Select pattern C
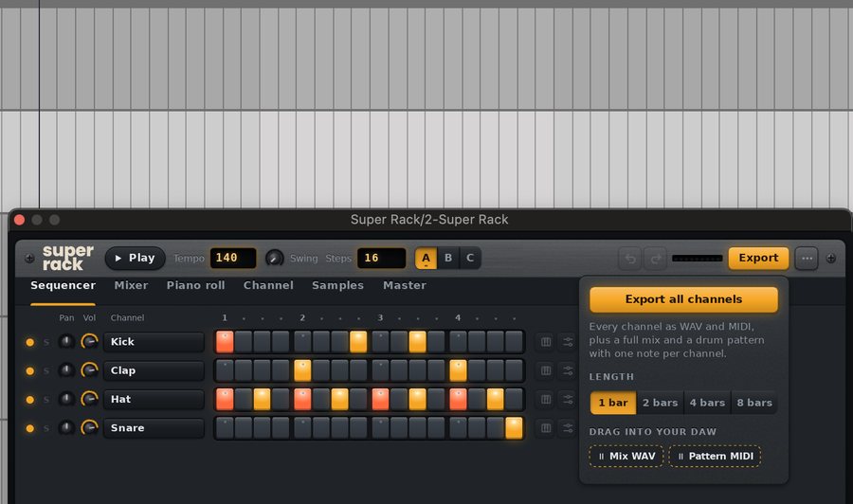 470,259
